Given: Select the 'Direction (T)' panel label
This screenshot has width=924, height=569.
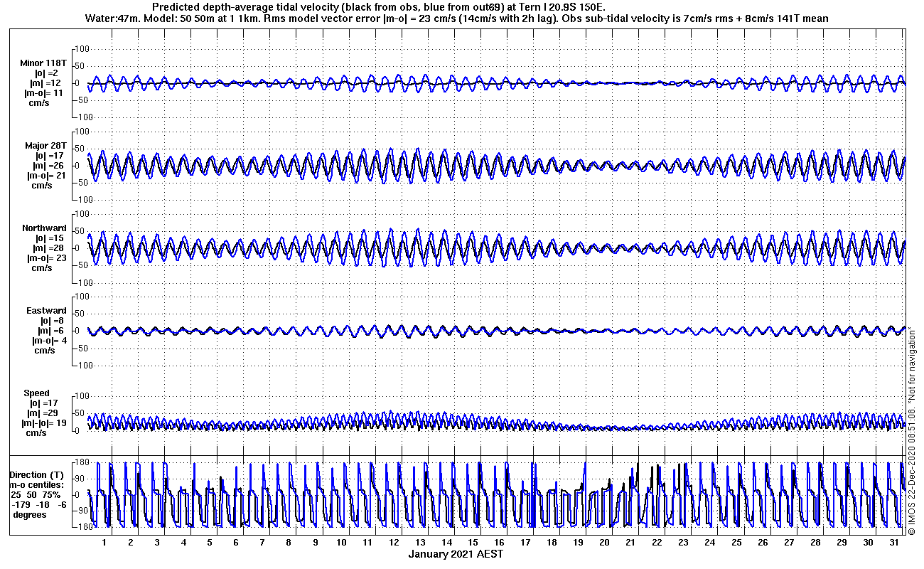Looking at the screenshot, I should [37, 474].
